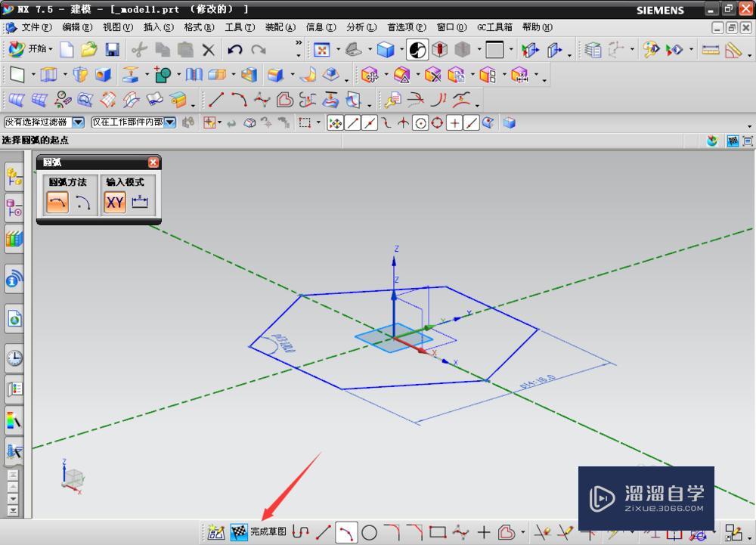Viewport: 756px width, 545px height.
Task: Select the Arc tool in curve toolbar
Action: (x=239, y=100)
